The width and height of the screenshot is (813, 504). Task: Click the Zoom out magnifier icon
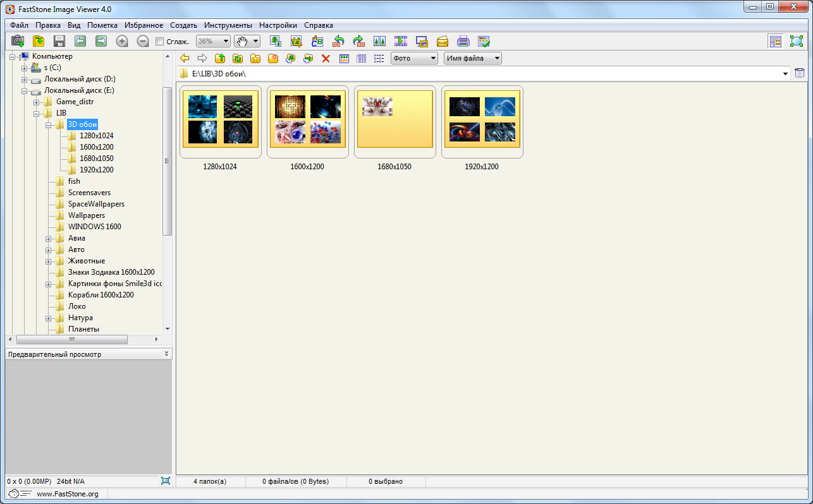(x=143, y=41)
